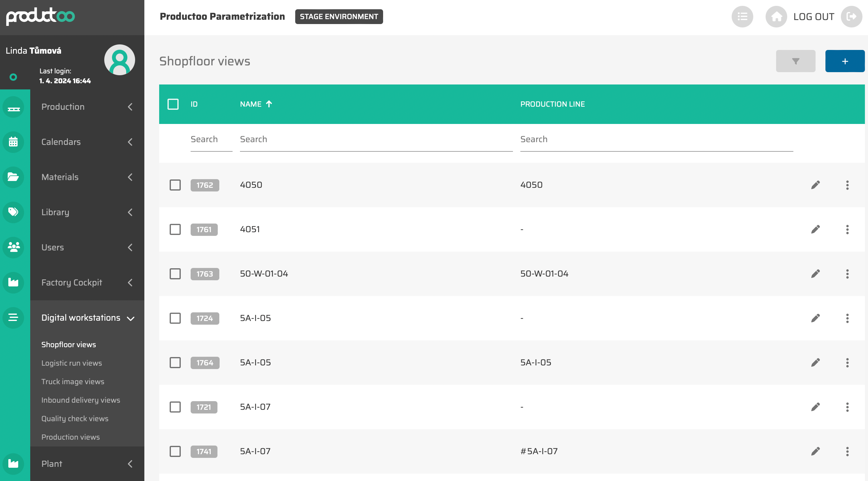Check the box for row 50-W-01-04

175,274
